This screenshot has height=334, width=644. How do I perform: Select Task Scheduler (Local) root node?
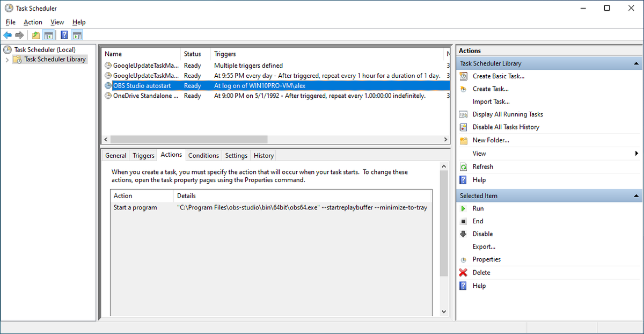[x=45, y=49]
